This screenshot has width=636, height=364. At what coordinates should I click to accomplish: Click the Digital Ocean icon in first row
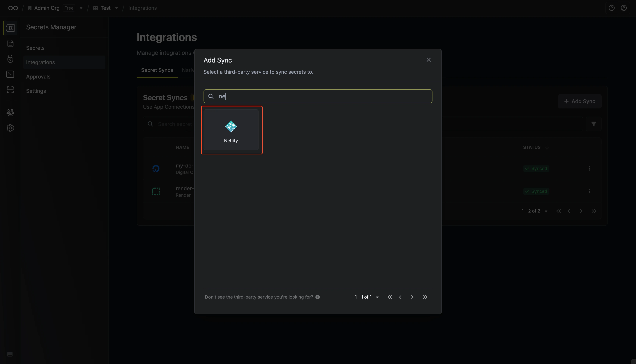click(x=156, y=169)
